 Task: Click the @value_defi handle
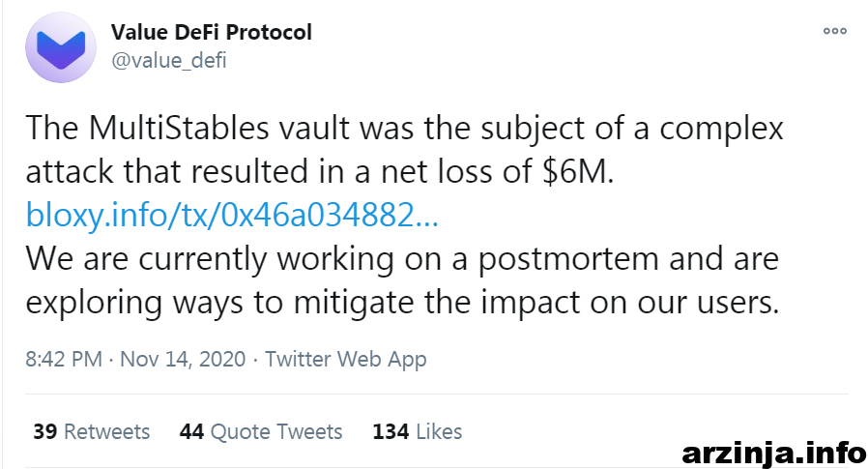point(170,60)
